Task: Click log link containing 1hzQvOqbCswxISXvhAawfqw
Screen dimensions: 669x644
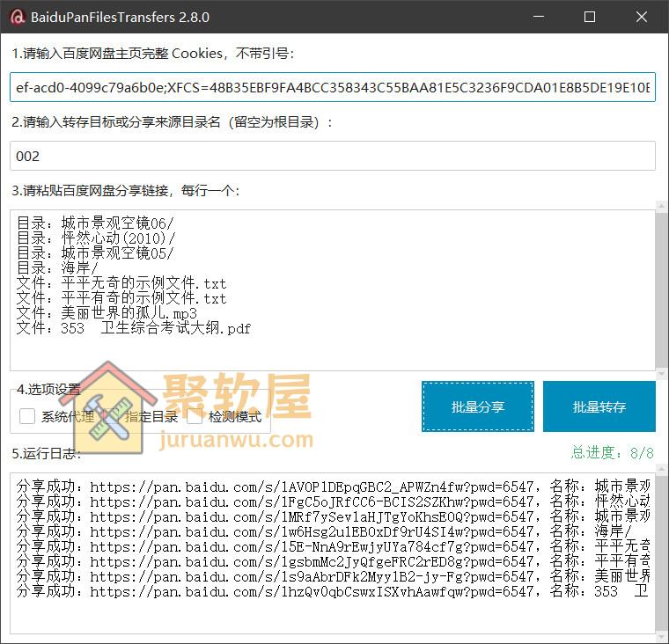Action: (312, 591)
